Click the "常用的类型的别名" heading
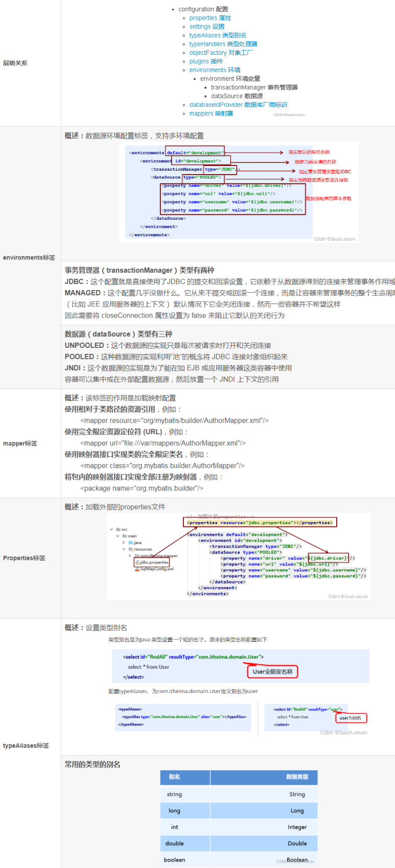Image resolution: width=395 pixels, height=868 pixels. click(92, 764)
